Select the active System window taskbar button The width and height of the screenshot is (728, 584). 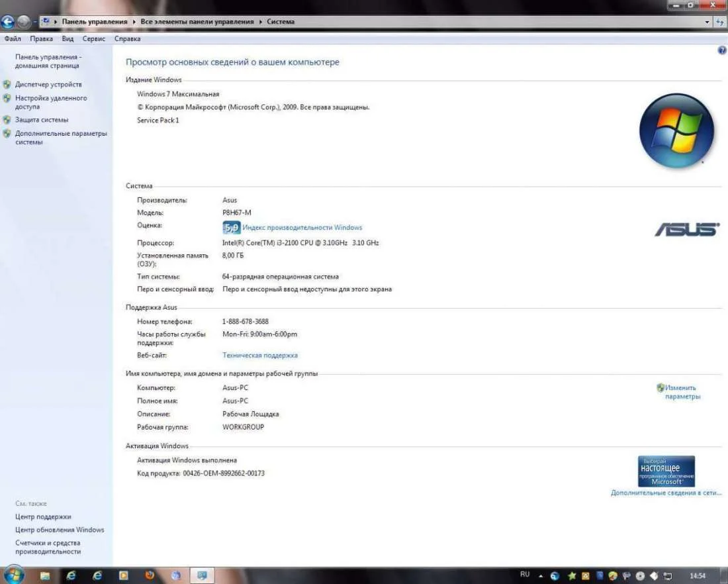click(201, 575)
